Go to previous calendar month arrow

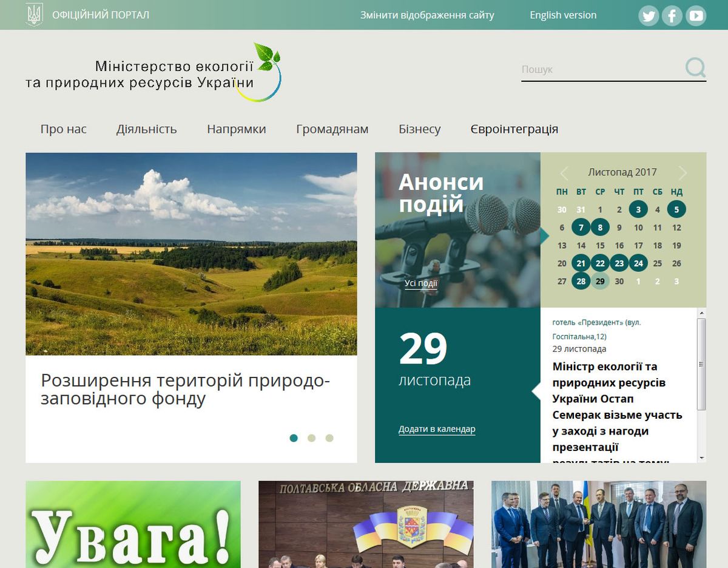pyautogui.click(x=564, y=173)
